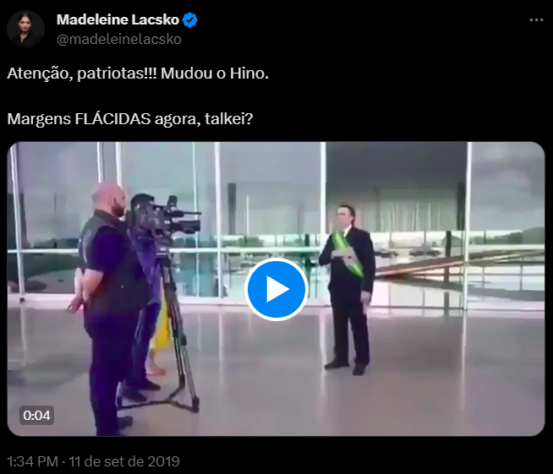553x474 pixels.
Task: Click the 0:04 video duration badge
Action: tap(37, 415)
